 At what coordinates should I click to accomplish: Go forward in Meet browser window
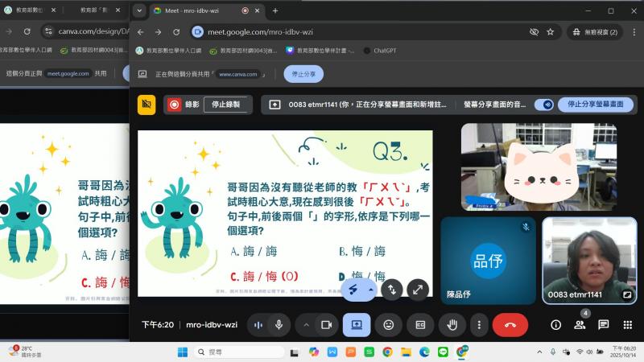pyautogui.click(x=158, y=32)
